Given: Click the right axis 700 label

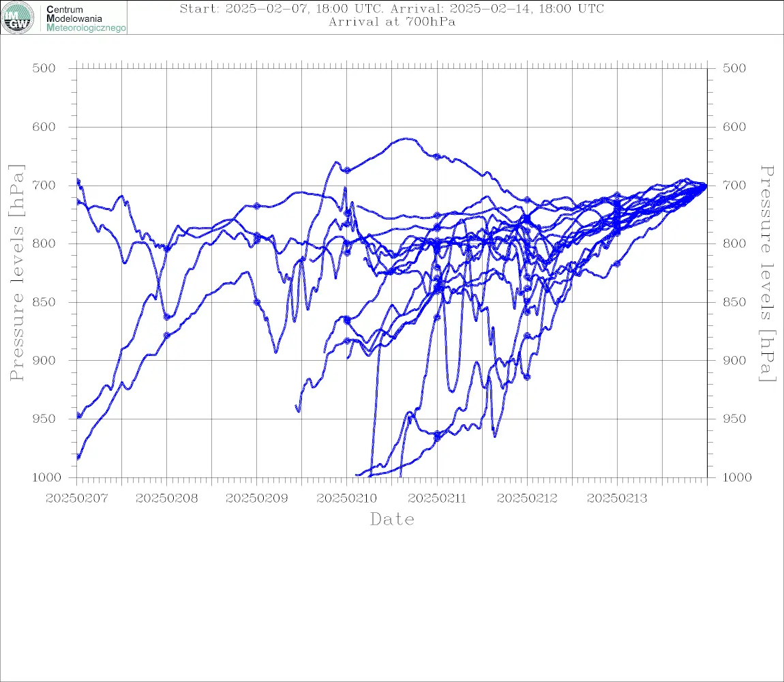Looking at the screenshot, I should tap(734, 185).
